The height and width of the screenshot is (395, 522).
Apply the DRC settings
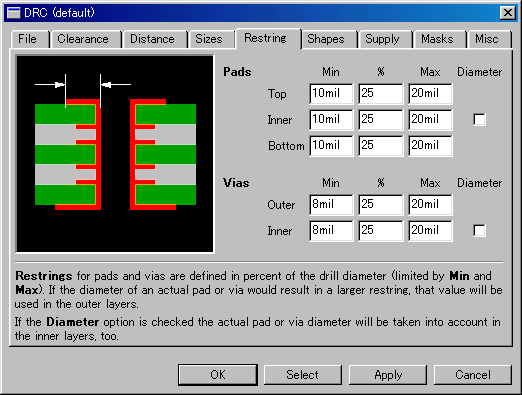click(388, 375)
